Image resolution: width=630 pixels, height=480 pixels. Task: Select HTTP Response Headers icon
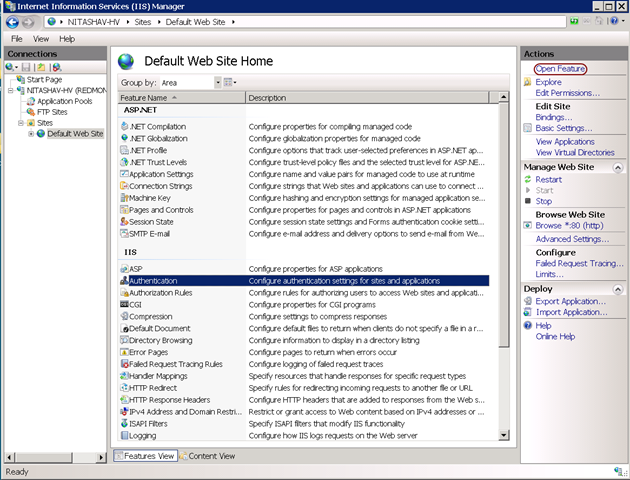tap(125, 400)
